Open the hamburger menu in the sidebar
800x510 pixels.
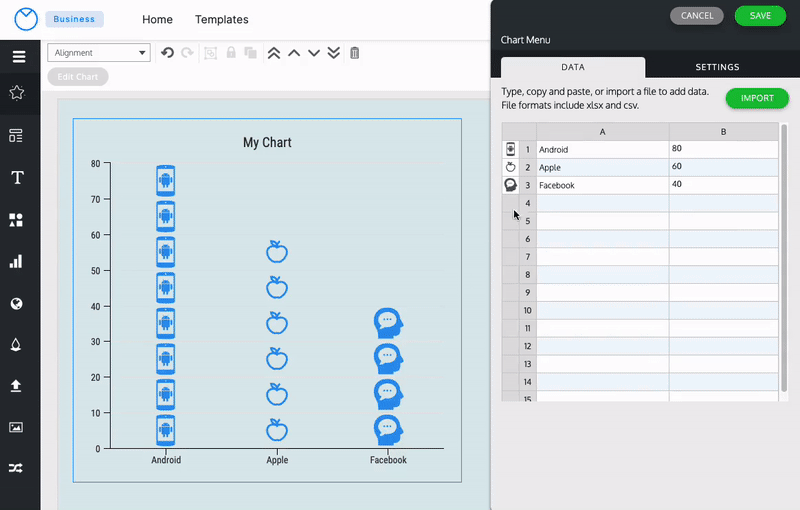point(18,56)
